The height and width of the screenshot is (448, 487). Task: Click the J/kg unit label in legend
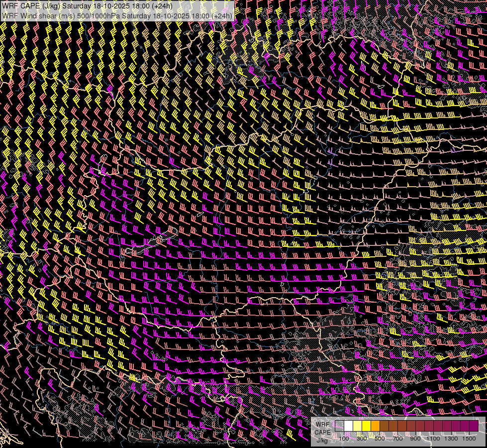click(322, 440)
